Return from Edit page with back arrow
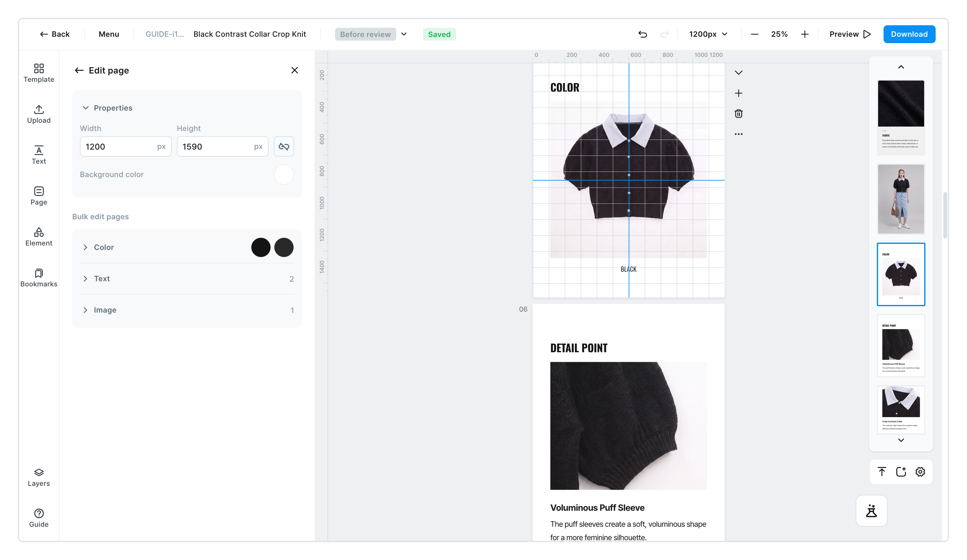 [79, 70]
